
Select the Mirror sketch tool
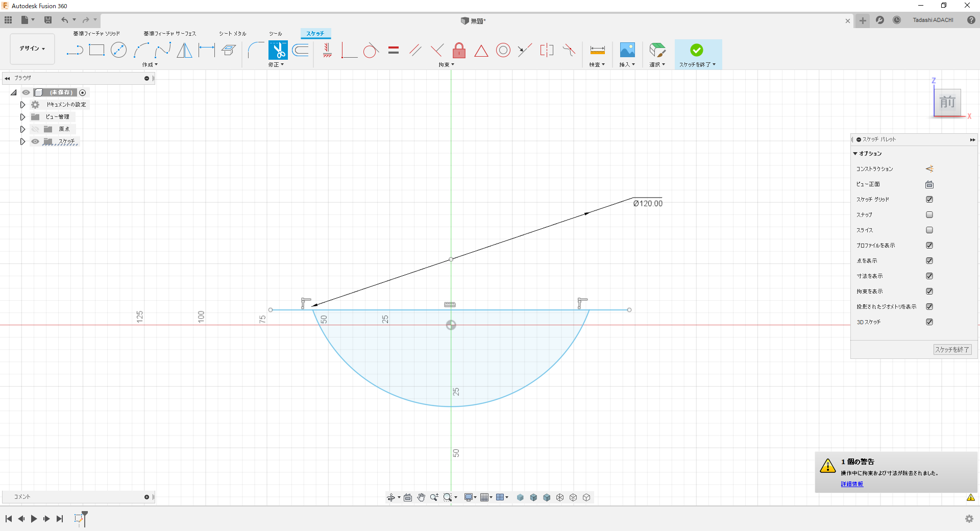(x=185, y=50)
